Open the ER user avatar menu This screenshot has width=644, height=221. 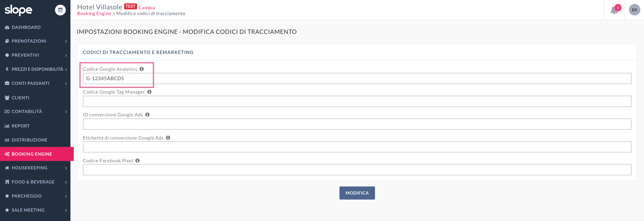tap(634, 10)
